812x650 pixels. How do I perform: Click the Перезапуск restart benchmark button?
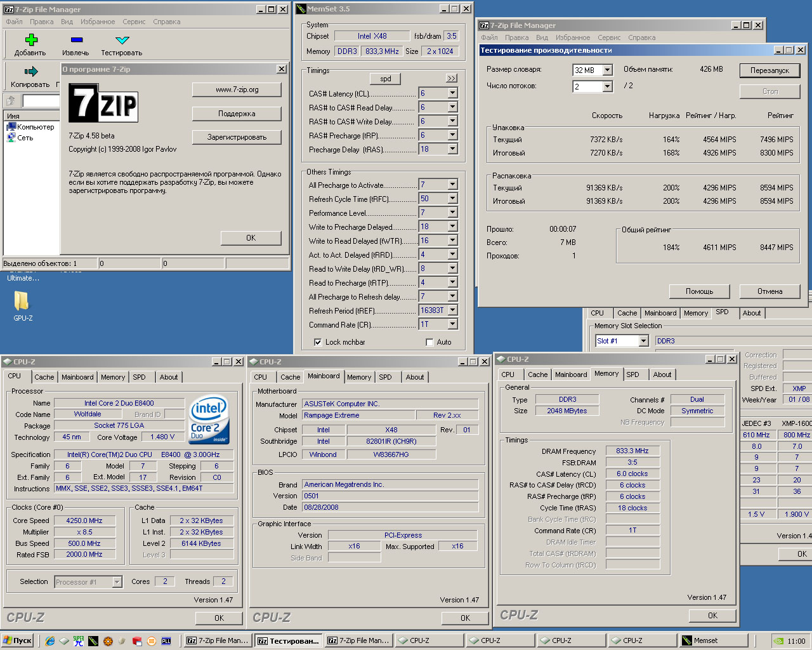tap(769, 70)
